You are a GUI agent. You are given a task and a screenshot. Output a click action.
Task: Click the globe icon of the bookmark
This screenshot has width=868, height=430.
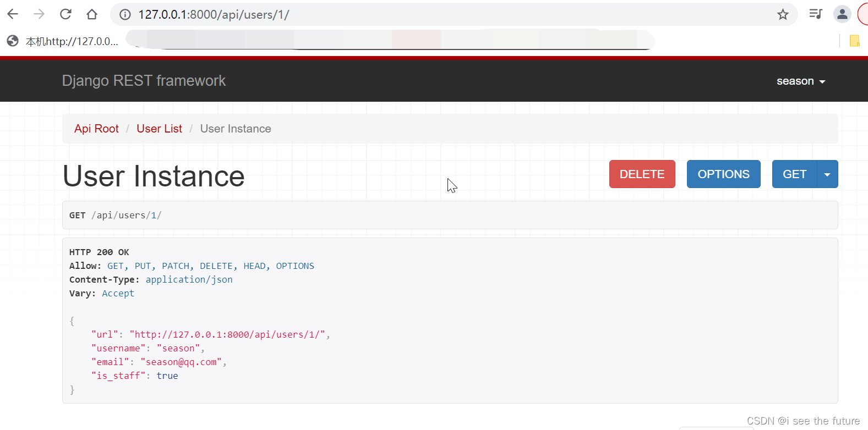(x=13, y=41)
